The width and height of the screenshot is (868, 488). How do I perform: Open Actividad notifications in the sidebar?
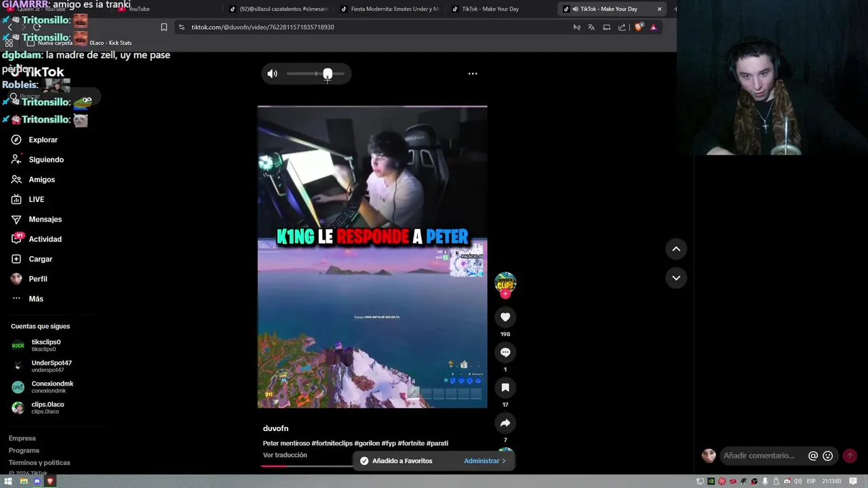tap(37, 239)
